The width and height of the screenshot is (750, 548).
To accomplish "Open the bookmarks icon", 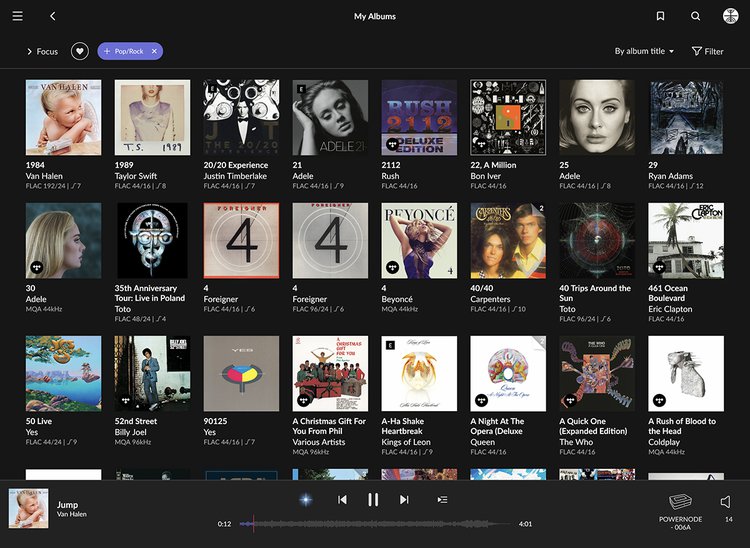I will (660, 16).
